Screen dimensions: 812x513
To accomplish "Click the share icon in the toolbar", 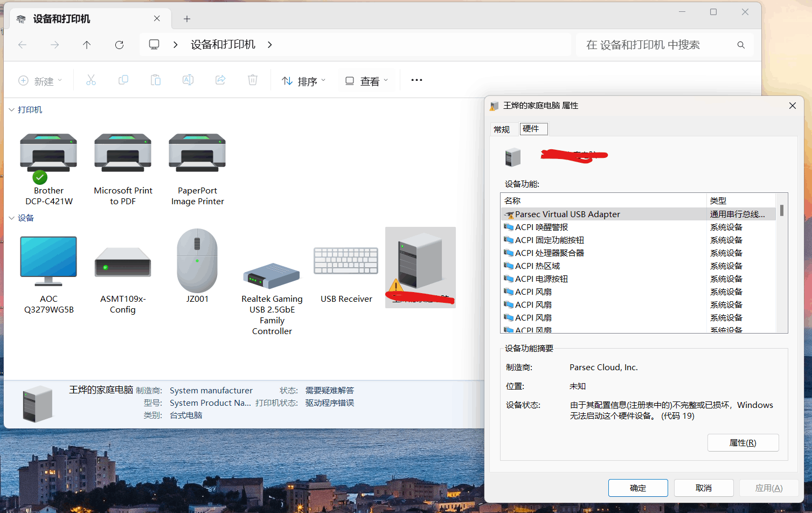I will tap(220, 80).
